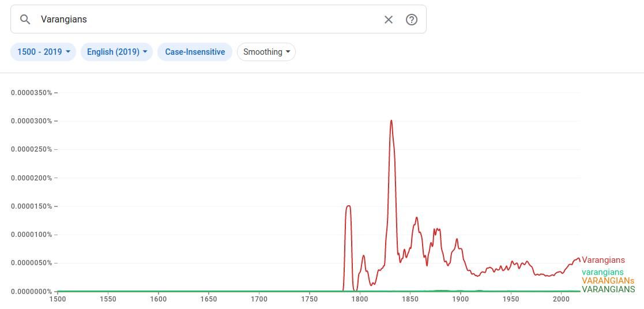Click the 1500 x-axis year label

tap(58, 299)
